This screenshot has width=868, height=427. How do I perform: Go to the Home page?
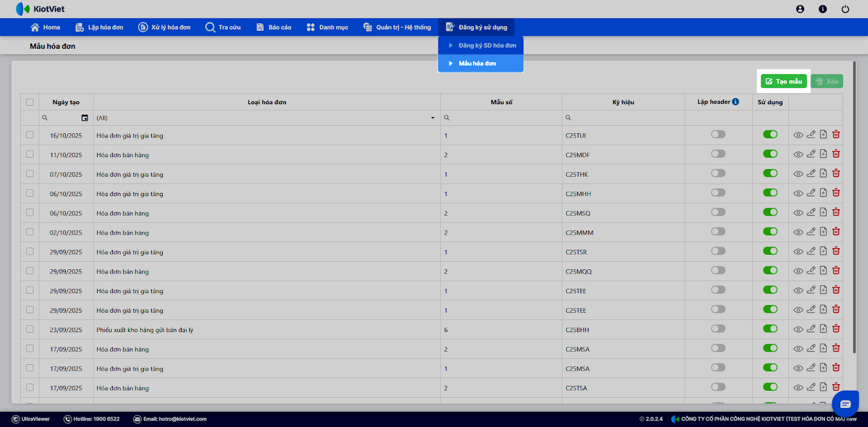point(46,28)
